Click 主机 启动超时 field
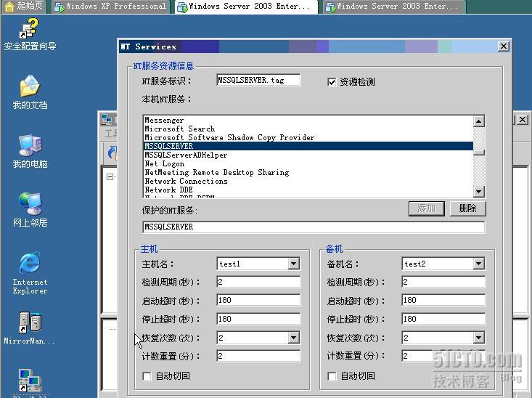This screenshot has width=532, height=398. click(258, 300)
